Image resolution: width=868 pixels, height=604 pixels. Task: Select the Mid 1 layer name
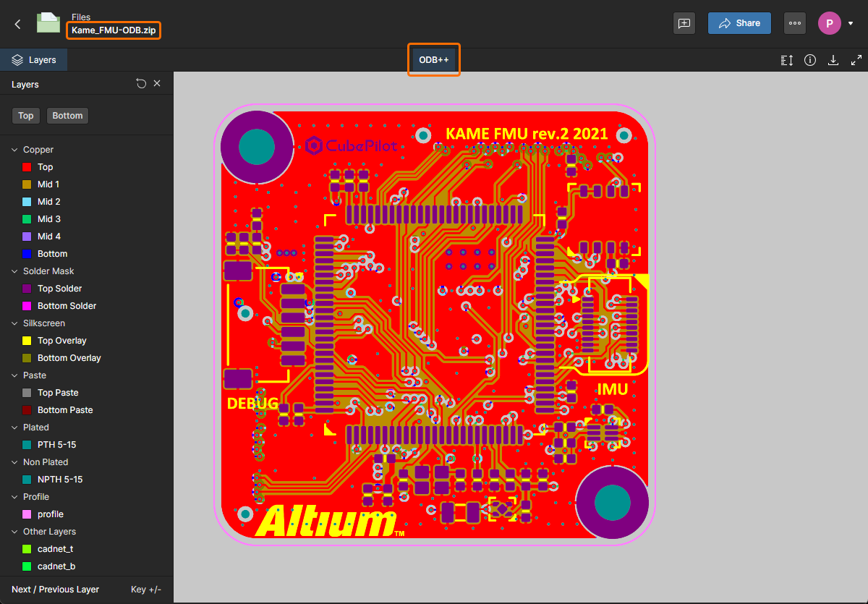48,184
